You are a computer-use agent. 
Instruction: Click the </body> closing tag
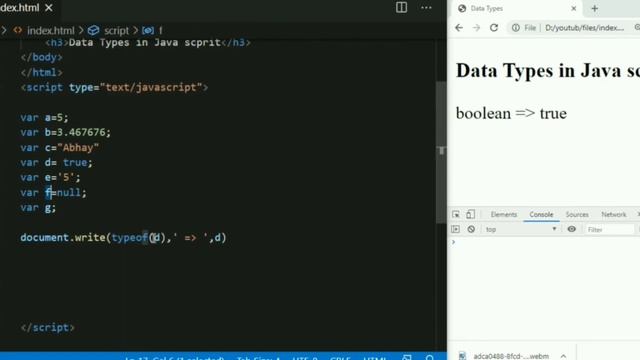pos(42,57)
